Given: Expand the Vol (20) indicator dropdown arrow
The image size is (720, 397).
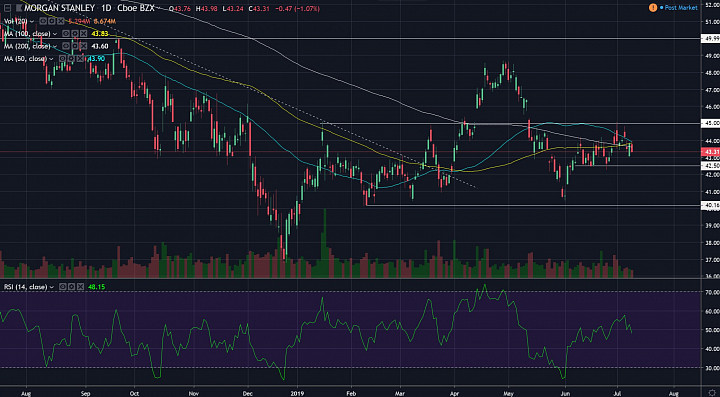Looking at the screenshot, I should [x=32, y=21].
